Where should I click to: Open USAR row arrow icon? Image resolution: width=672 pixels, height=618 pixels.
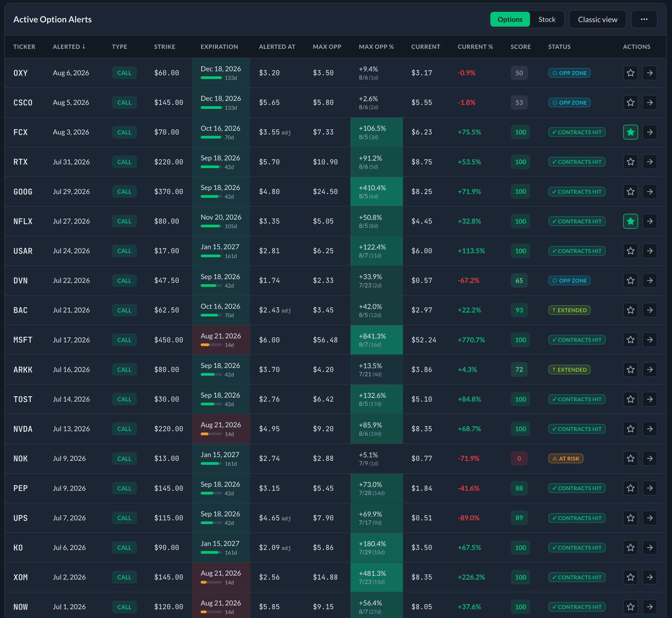pyautogui.click(x=649, y=251)
